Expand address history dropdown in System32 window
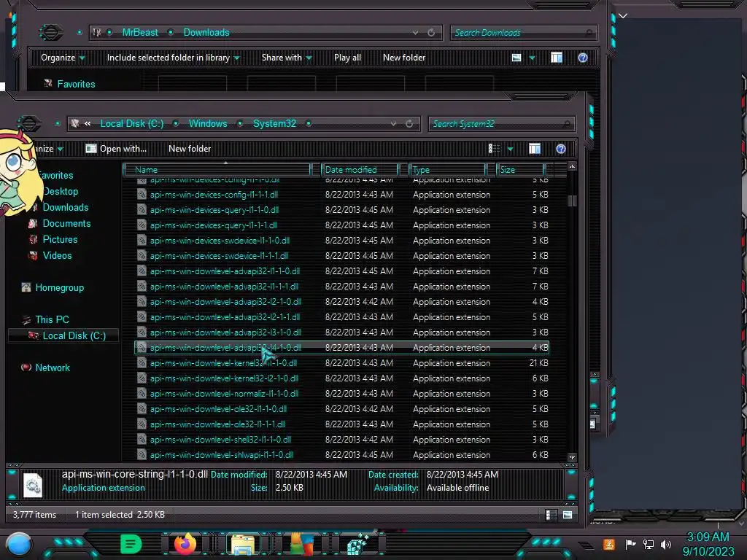747x560 pixels. pyautogui.click(x=393, y=124)
